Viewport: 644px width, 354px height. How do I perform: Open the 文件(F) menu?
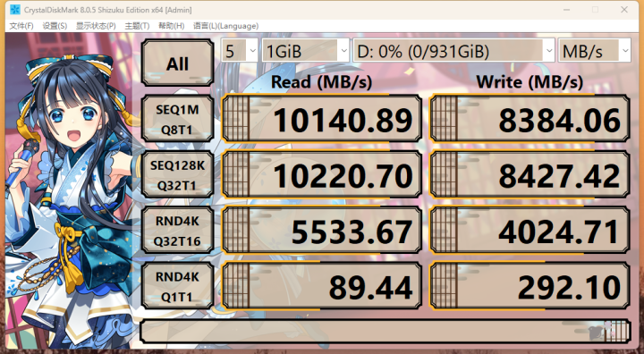pyautogui.click(x=21, y=26)
